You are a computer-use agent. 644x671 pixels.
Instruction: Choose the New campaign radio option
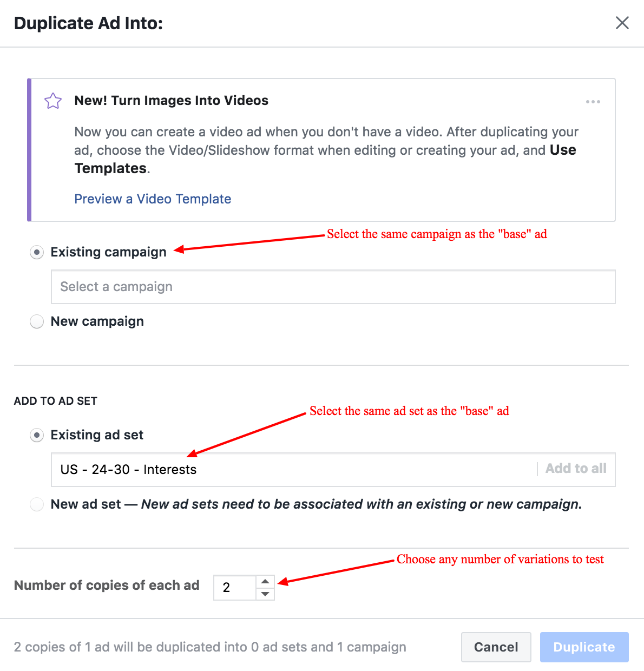tap(37, 321)
